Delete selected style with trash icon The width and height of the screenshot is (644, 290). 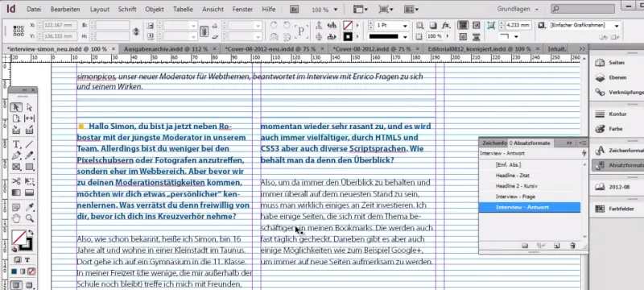572,246
